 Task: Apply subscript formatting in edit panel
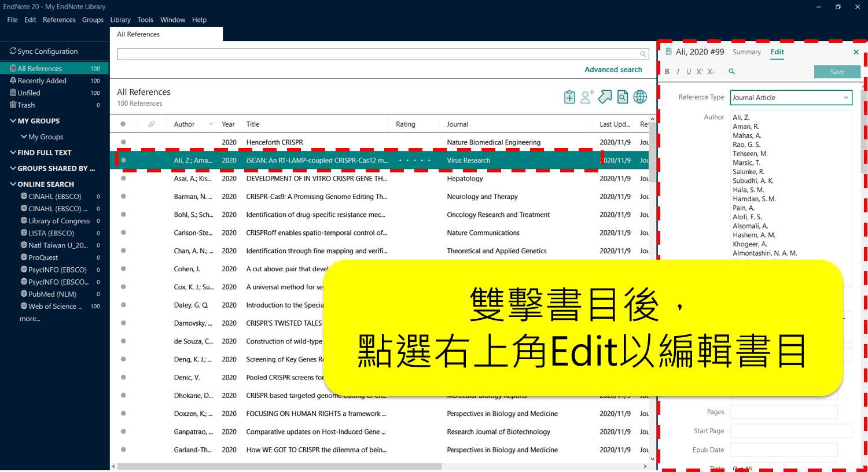[x=711, y=72]
